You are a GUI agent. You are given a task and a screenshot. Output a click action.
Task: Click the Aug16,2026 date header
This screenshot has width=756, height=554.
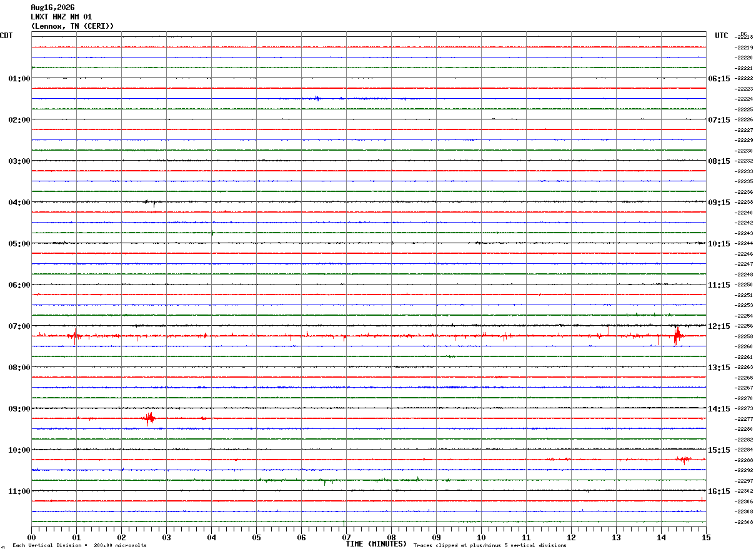[x=52, y=8]
